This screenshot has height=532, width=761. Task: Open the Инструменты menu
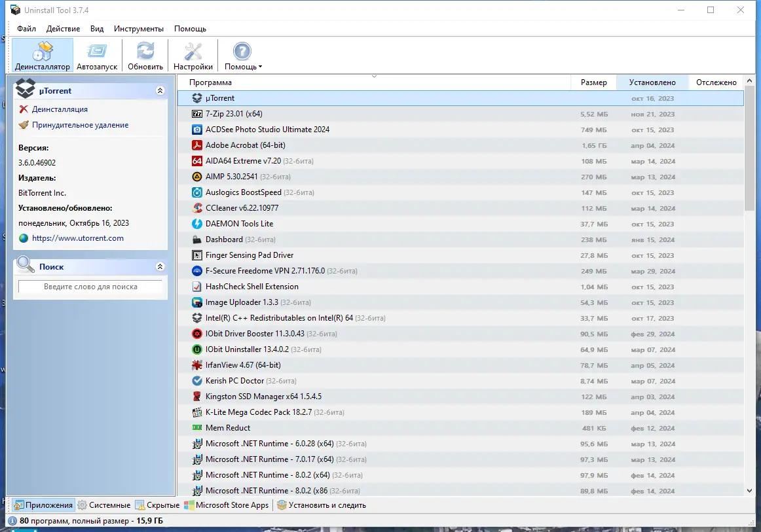pyautogui.click(x=139, y=28)
